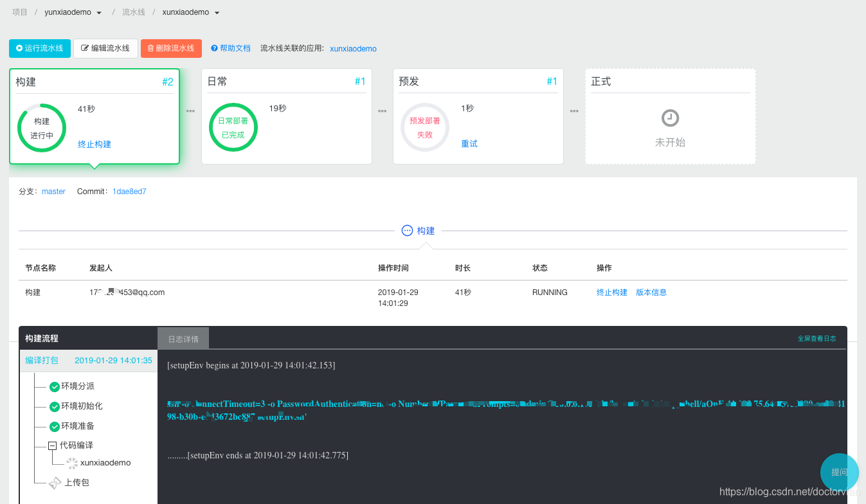The height and width of the screenshot is (504, 866).
Task: Collapse the 代码编译 tree node
Action: [52, 446]
